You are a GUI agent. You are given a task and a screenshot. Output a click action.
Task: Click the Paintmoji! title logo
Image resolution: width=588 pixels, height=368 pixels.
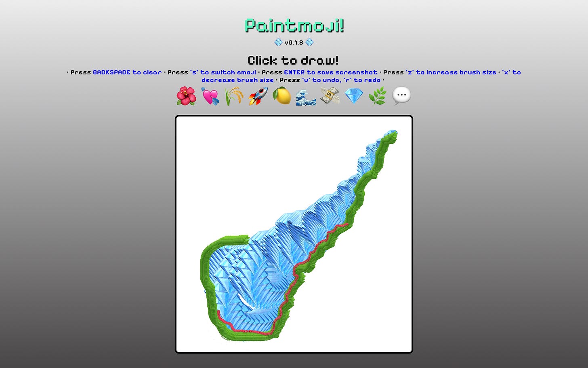(294, 25)
